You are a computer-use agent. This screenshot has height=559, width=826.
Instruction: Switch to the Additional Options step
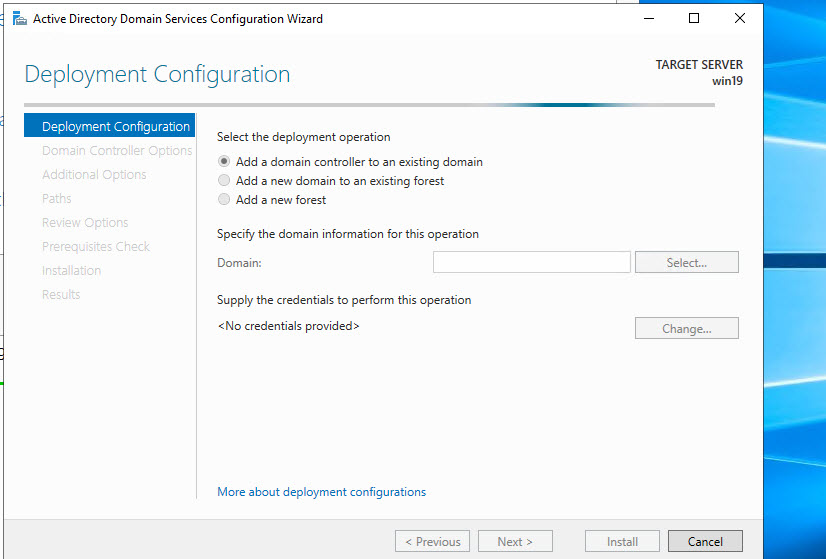coord(94,175)
